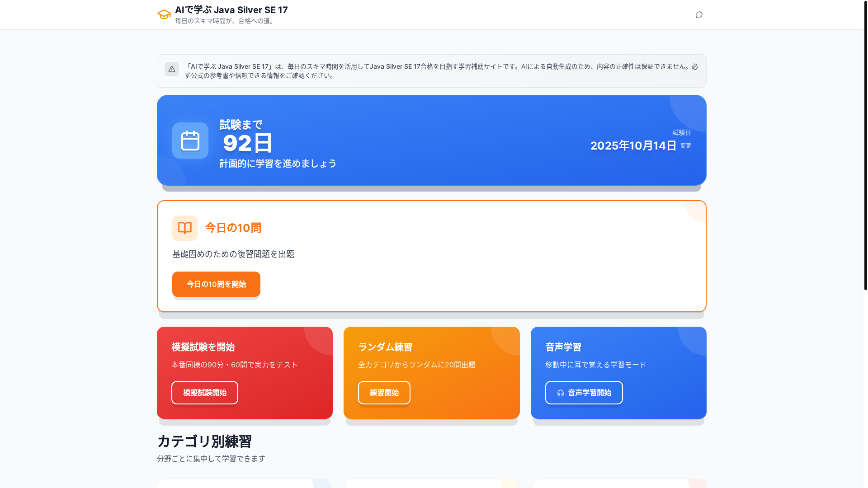
Task: Click the site title AIで学ぶ Java Silver SE 17
Action: tap(231, 10)
